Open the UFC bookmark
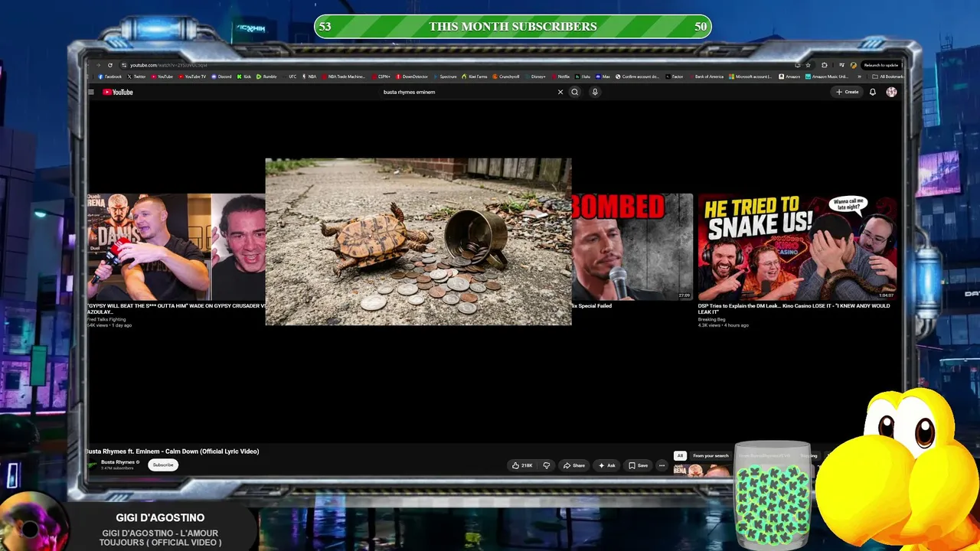The height and width of the screenshot is (551, 980). coord(290,77)
